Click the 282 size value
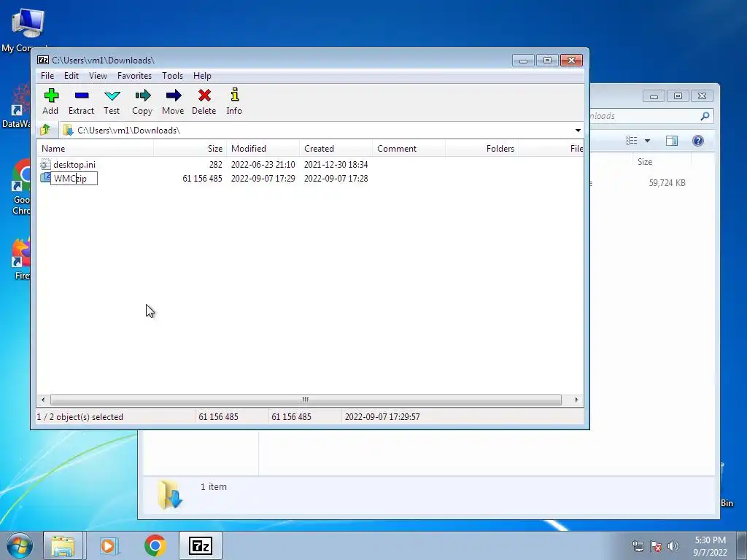747x560 pixels. click(215, 164)
